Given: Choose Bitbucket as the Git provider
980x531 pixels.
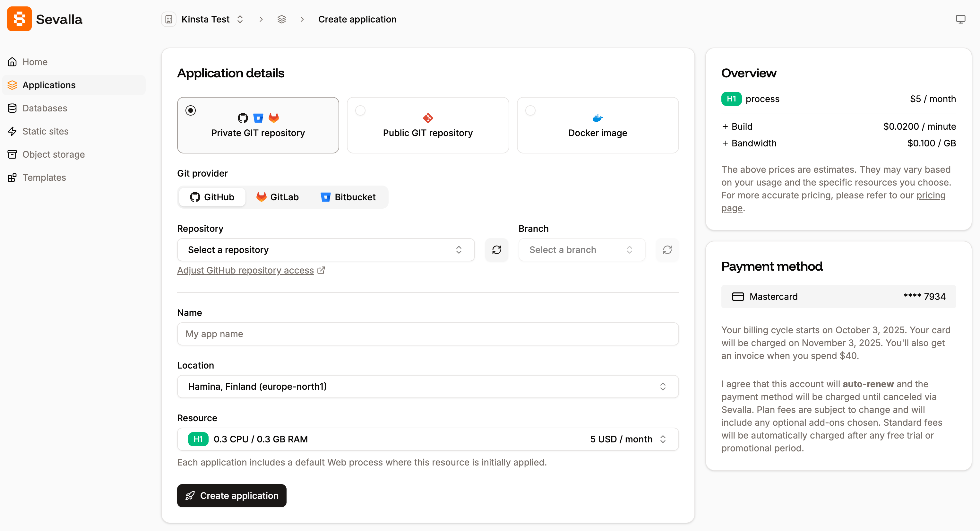Looking at the screenshot, I should [x=348, y=197].
